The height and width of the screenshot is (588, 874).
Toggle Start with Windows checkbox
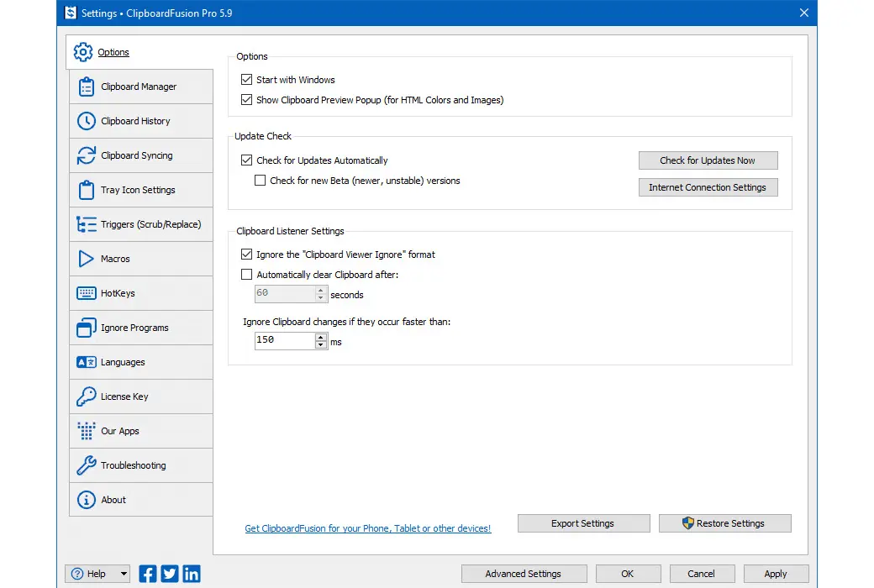coord(246,80)
